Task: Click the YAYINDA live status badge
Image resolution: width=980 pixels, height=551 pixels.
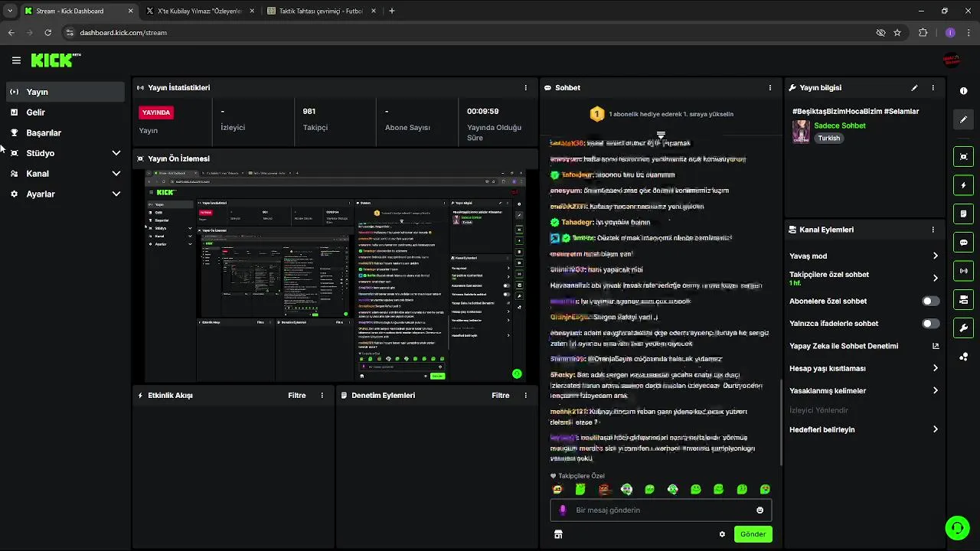Action: pos(156,112)
